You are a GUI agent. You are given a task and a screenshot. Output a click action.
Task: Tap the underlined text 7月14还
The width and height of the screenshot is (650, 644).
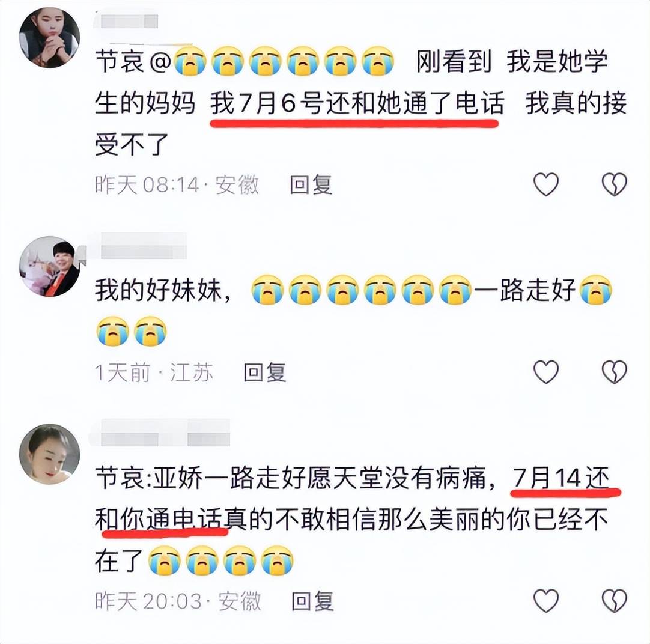click(x=561, y=478)
